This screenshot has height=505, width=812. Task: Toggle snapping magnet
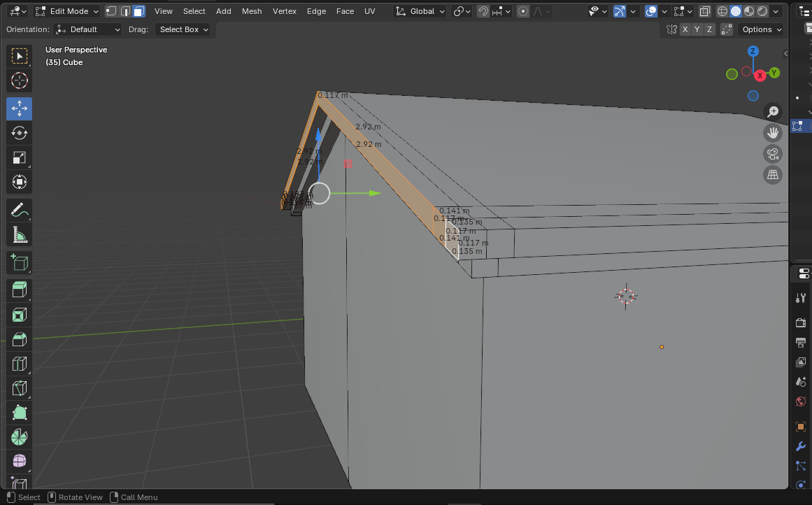point(483,11)
